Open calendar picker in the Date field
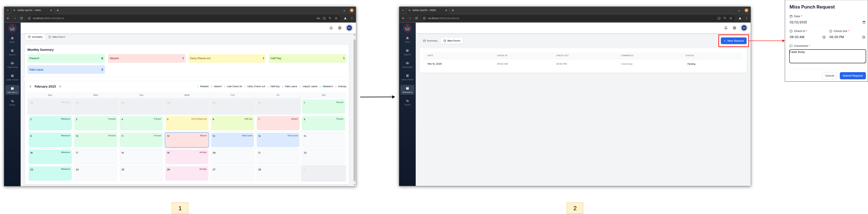Image resolution: width=868 pixels, height=214 pixels. [x=864, y=22]
